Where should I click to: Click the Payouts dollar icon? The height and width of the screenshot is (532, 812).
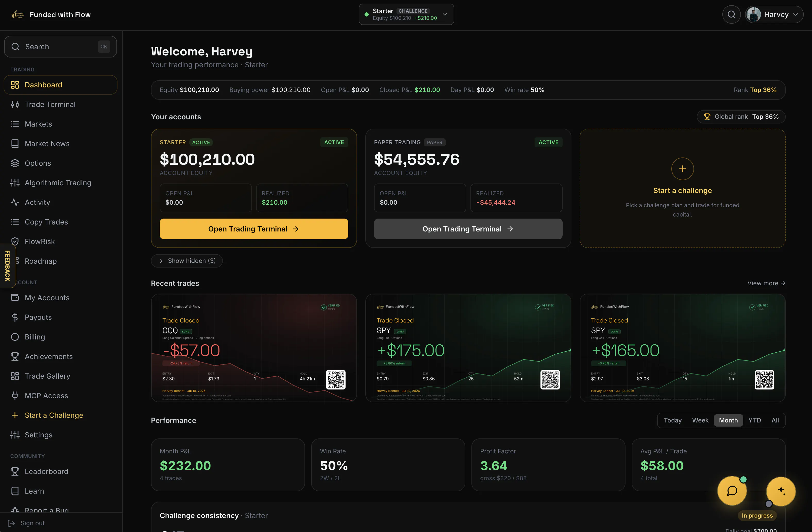[x=15, y=317]
